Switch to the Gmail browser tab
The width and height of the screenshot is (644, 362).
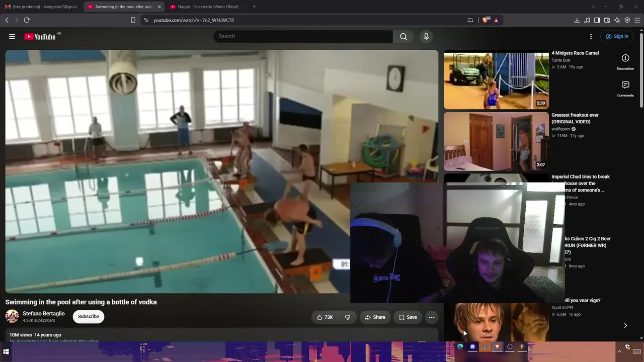[x=41, y=7]
